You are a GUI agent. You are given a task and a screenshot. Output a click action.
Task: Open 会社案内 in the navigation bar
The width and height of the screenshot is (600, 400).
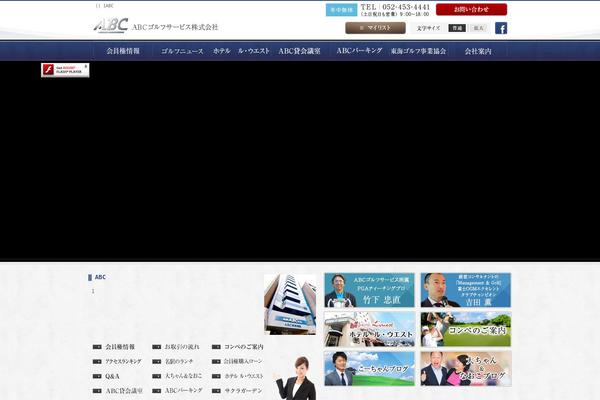pyautogui.click(x=478, y=51)
